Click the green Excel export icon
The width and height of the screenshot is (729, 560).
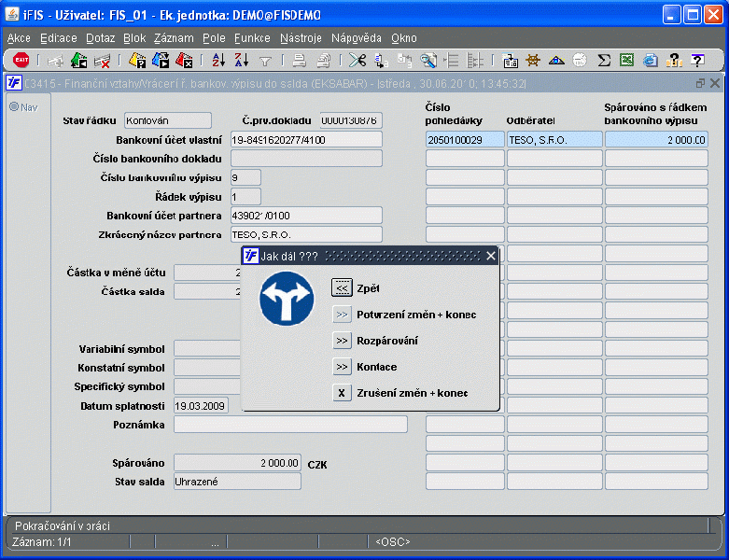point(626,60)
